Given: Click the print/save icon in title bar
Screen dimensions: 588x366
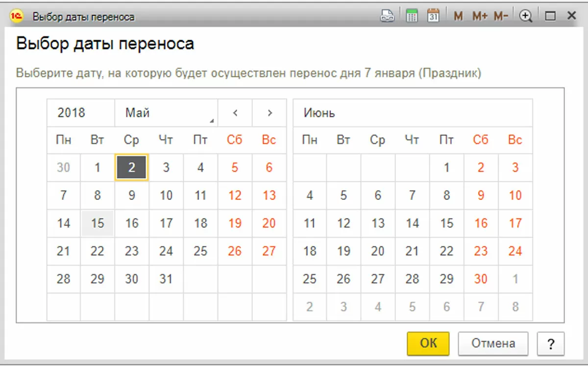Looking at the screenshot, I should tap(388, 16).
